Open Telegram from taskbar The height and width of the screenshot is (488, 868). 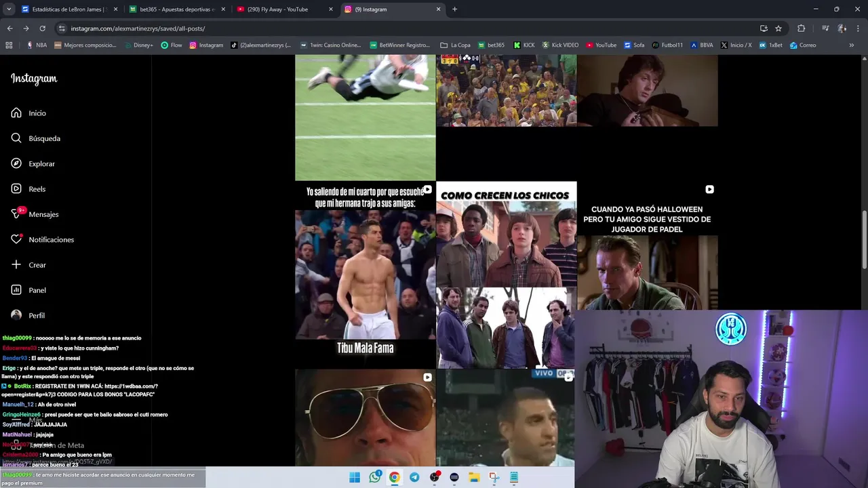point(414,477)
